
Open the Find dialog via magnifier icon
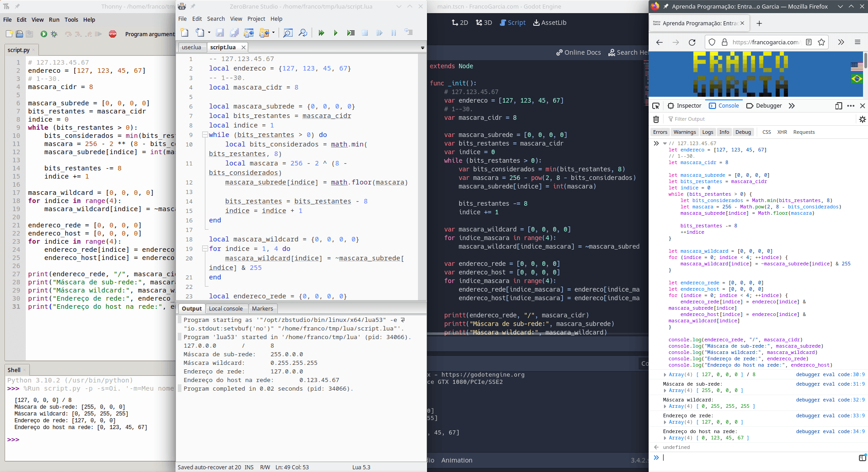pyautogui.click(x=288, y=33)
